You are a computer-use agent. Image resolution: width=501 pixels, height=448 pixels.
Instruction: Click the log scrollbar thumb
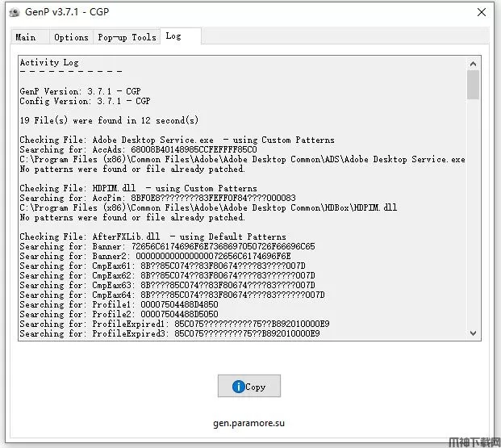(474, 85)
